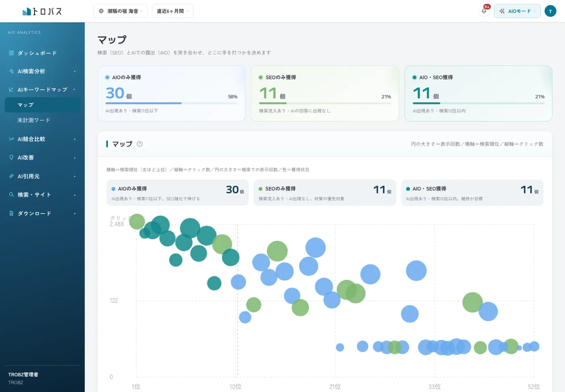Expand the AI競合比較 menu chevron
The width and height of the screenshot is (565, 392).
(75, 139)
